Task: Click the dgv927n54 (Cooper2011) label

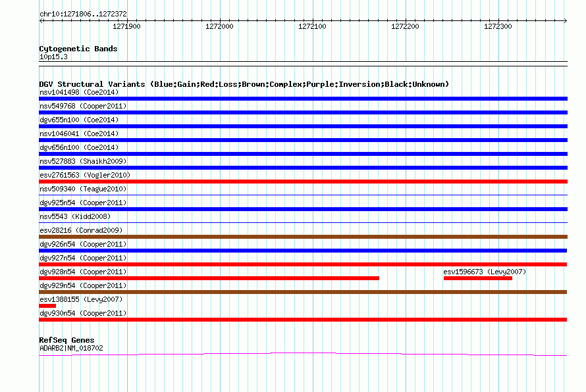Action: pyautogui.click(x=83, y=258)
